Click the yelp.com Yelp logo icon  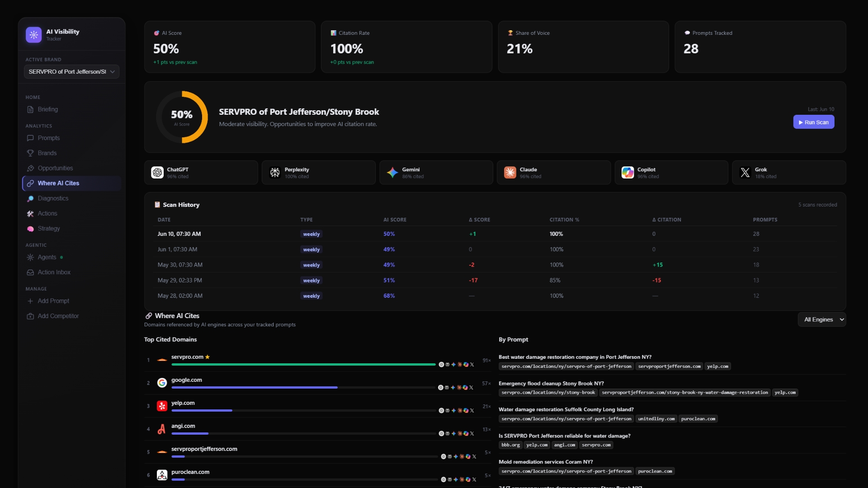(162, 406)
